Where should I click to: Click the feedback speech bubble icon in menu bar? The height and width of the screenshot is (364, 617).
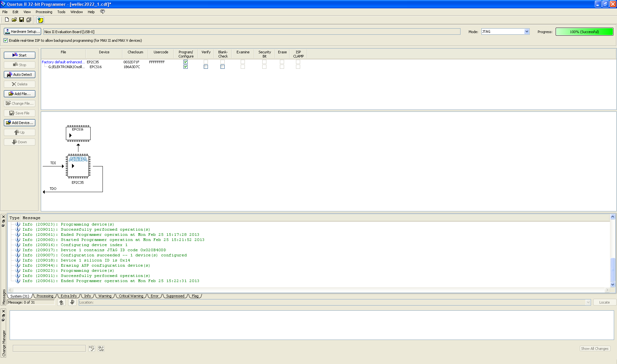(x=103, y=12)
